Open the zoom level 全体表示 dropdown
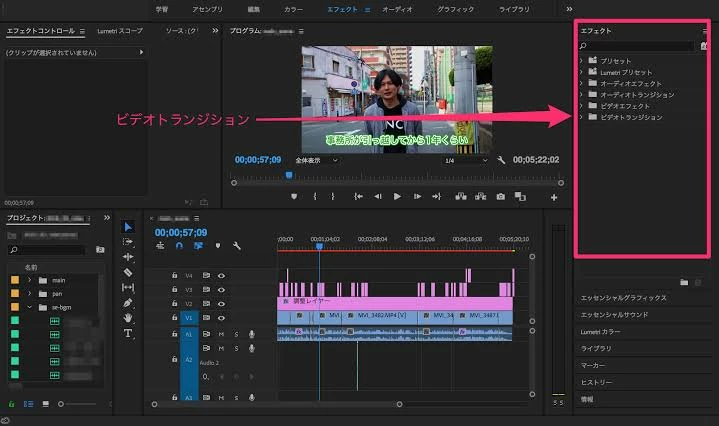The width and height of the screenshot is (719, 426). 316,160
